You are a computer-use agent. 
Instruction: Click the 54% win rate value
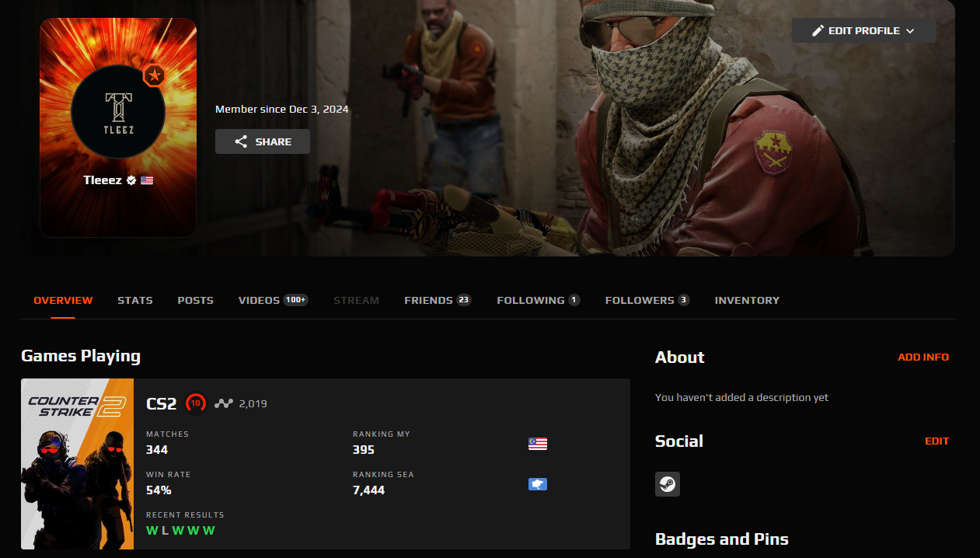[159, 490]
